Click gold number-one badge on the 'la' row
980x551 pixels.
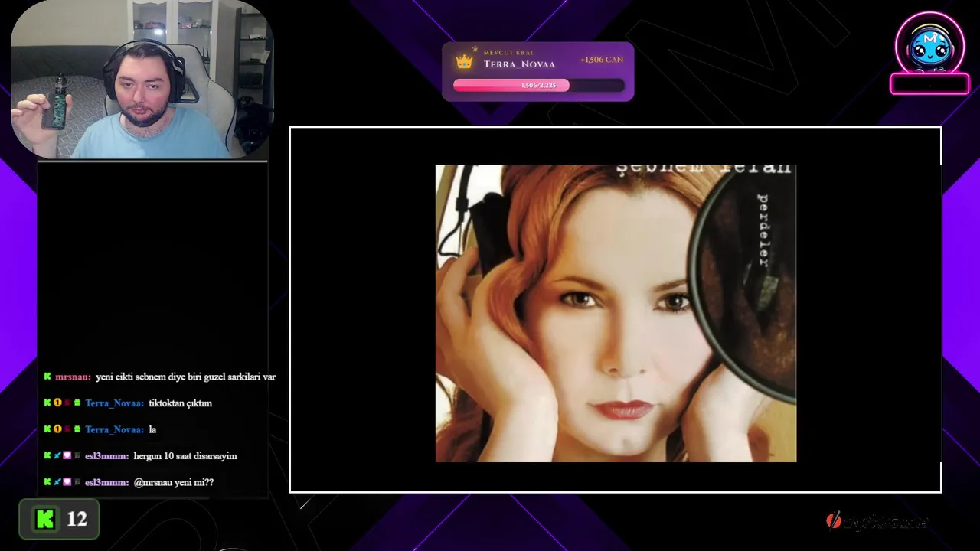click(57, 429)
